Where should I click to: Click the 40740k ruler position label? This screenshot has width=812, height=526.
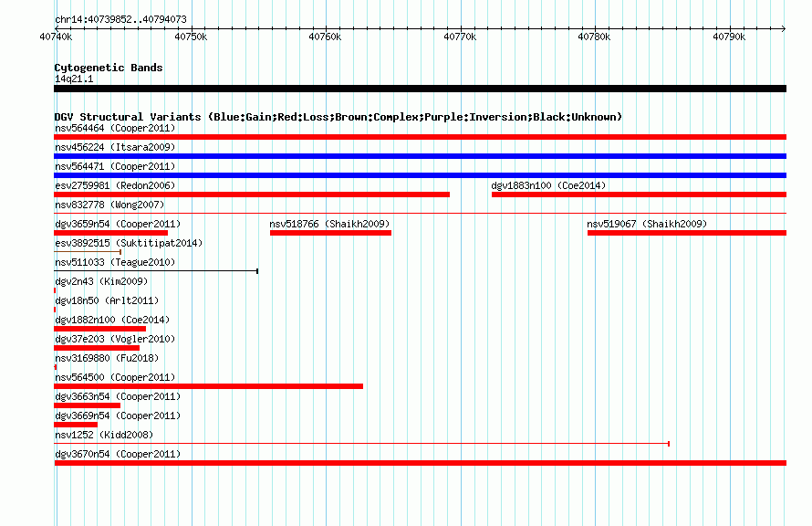(x=56, y=37)
